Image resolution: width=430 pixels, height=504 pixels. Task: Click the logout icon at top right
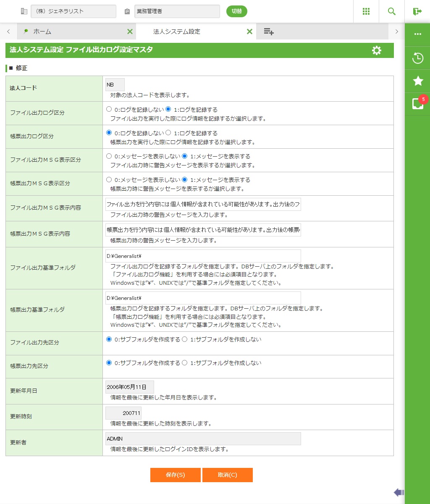click(x=417, y=11)
